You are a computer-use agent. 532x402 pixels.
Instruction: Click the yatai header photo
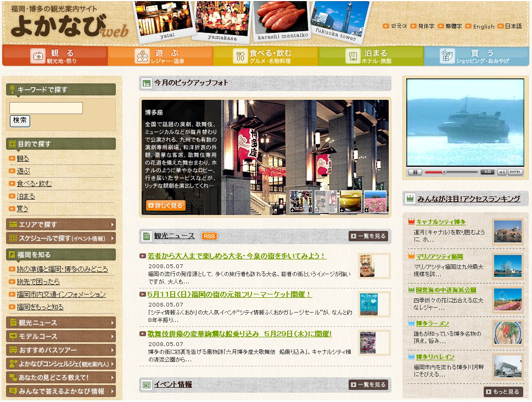tap(165, 20)
